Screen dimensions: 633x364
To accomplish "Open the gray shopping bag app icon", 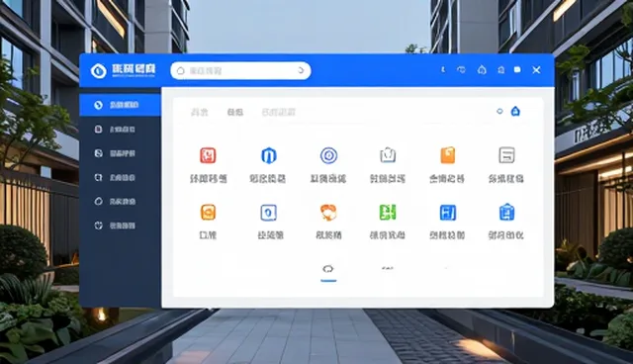I will pos(388,155).
